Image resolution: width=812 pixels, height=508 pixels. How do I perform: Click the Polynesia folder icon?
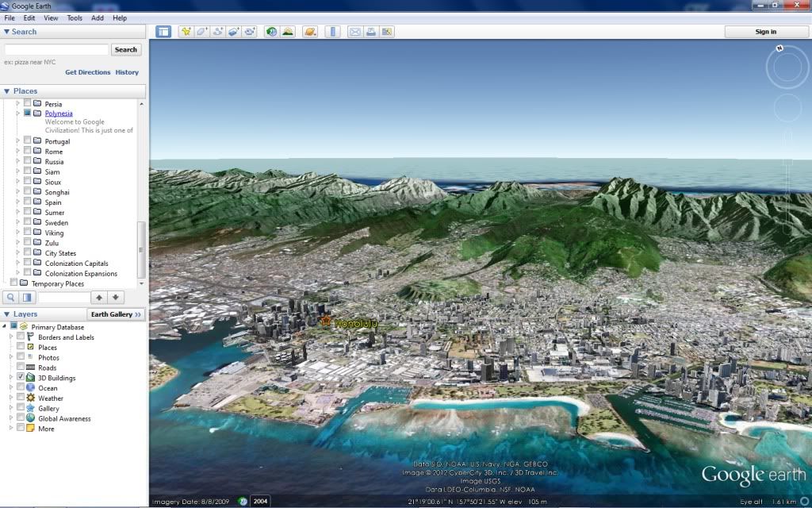37,113
